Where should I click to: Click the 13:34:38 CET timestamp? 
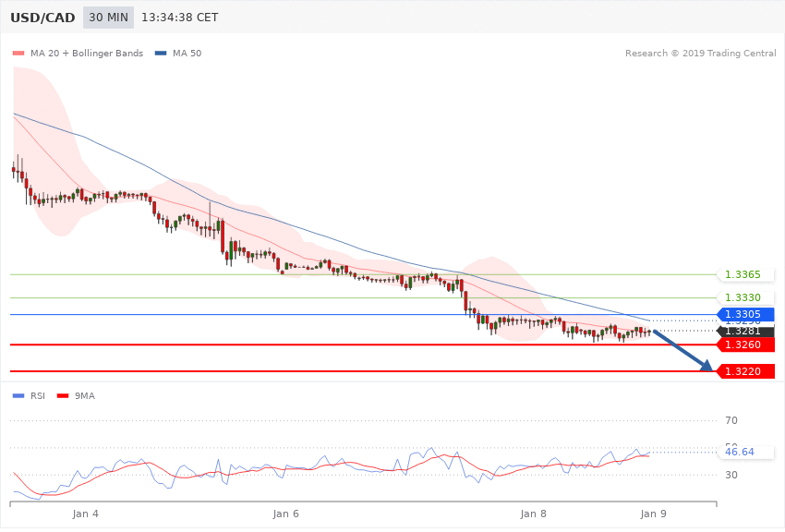[x=180, y=18]
